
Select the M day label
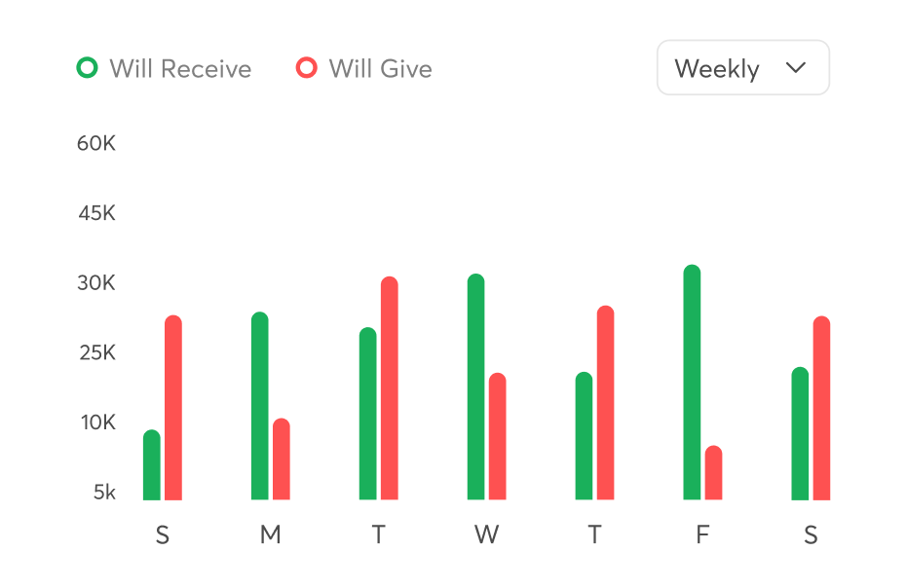coord(271,534)
